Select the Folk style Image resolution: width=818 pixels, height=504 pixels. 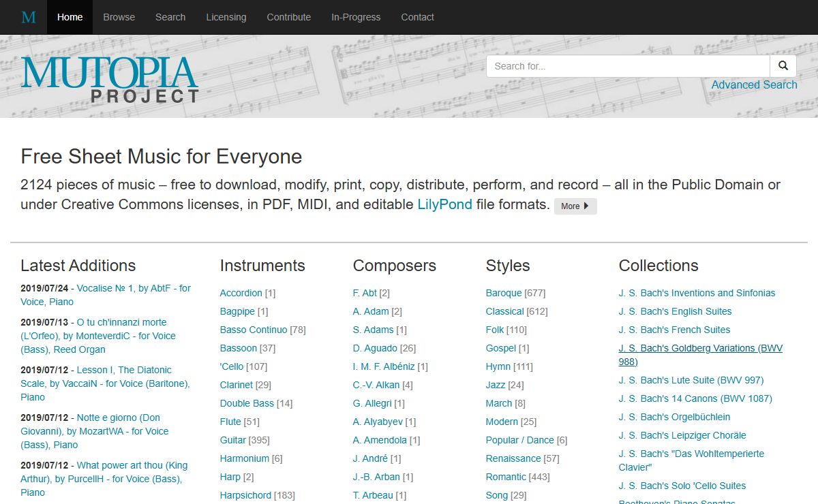495,330
